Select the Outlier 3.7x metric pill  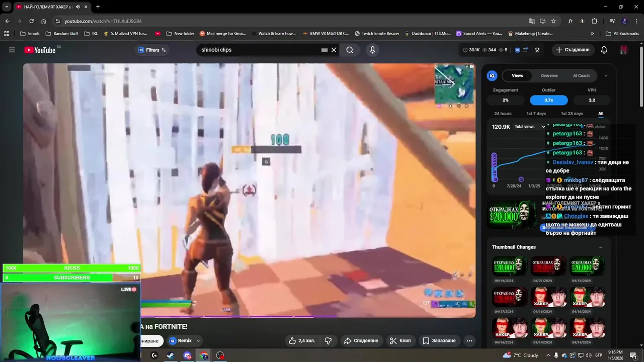(x=548, y=100)
